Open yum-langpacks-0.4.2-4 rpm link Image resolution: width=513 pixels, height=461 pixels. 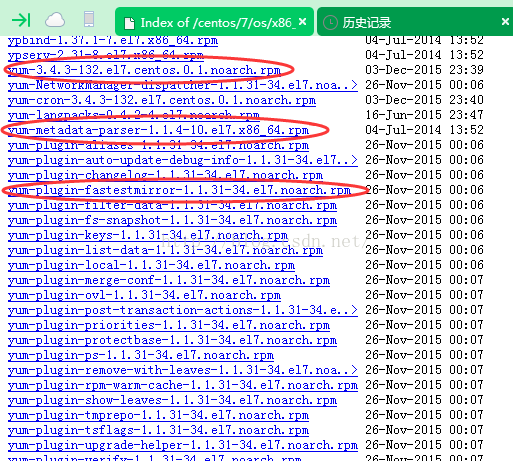(x=133, y=115)
